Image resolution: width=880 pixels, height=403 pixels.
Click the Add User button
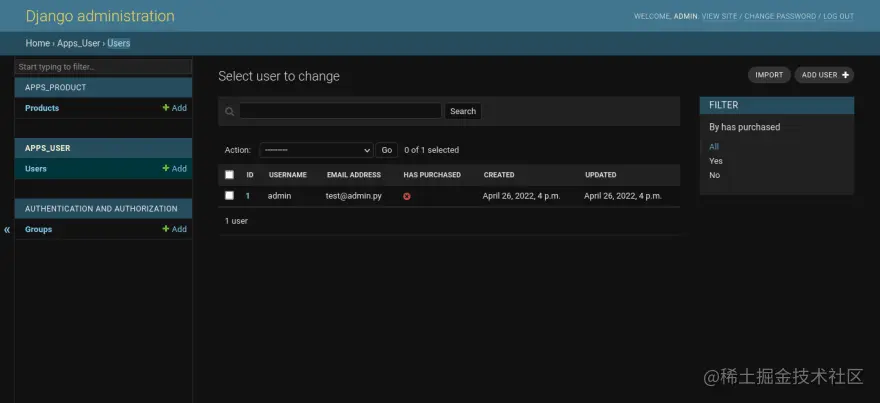tap(824, 75)
